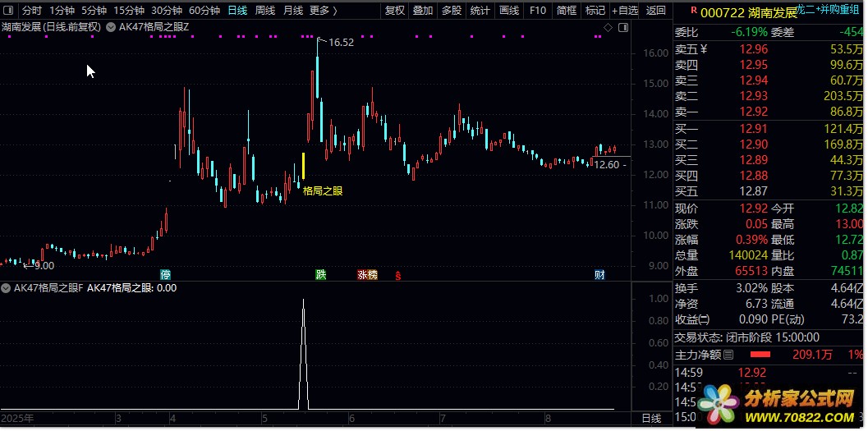The width and height of the screenshot is (868, 431).
Task: Expand the 更多 periods menu
Action: 324,10
